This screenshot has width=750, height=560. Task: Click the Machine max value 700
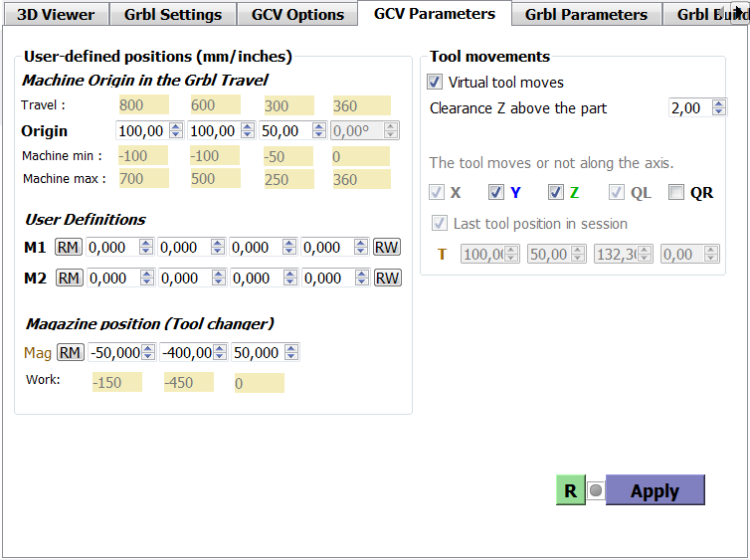pos(143,178)
